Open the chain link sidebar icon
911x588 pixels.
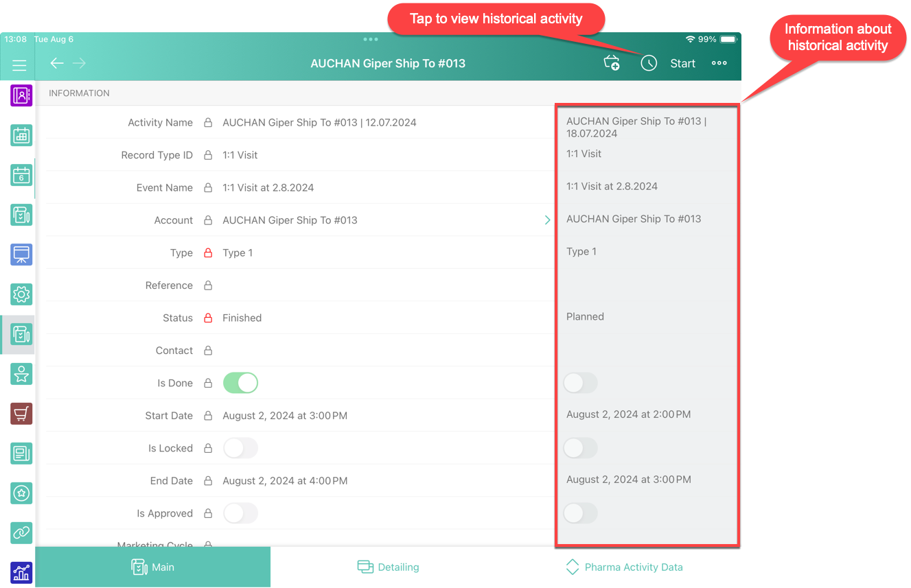click(x=21, y=532)
